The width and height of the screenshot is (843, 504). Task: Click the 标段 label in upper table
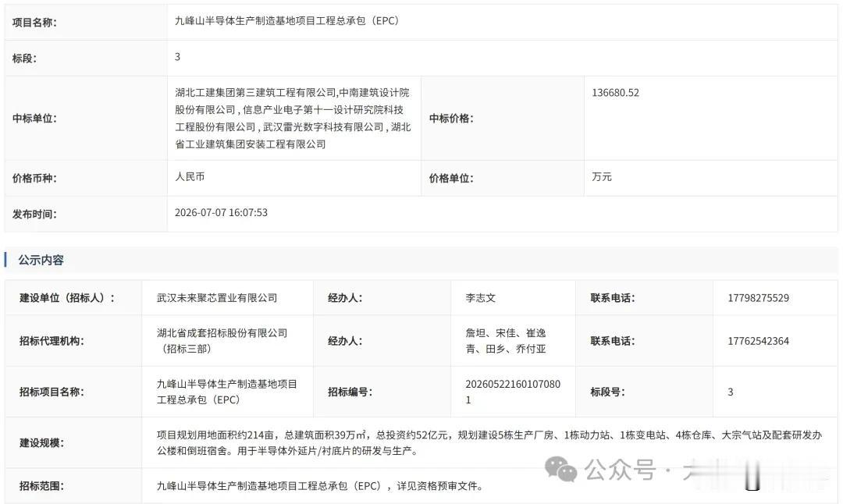click(x=24, y=59)
